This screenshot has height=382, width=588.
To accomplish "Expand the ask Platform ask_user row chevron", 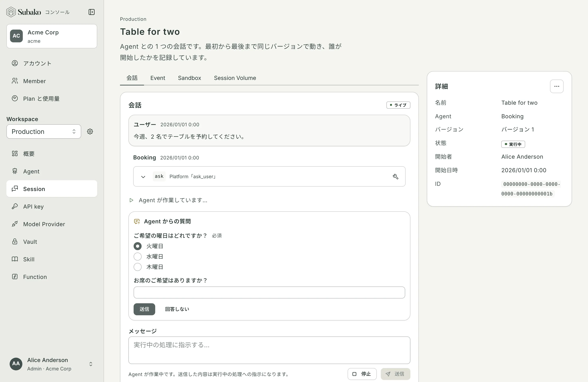I will [x=143, y=177].
